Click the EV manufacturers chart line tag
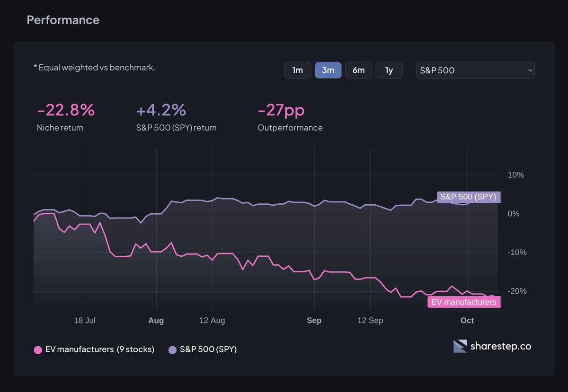Screen dimensions: 568x392 coord(464,302)
